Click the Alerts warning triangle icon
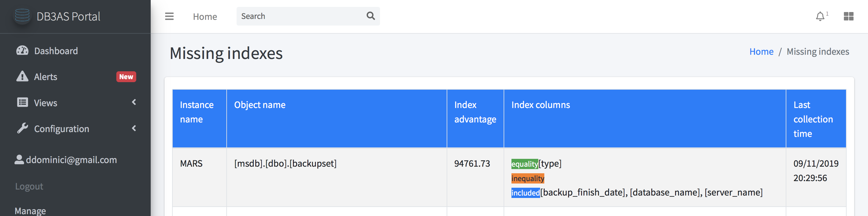The image size is (868, 216). click(22, 76)
